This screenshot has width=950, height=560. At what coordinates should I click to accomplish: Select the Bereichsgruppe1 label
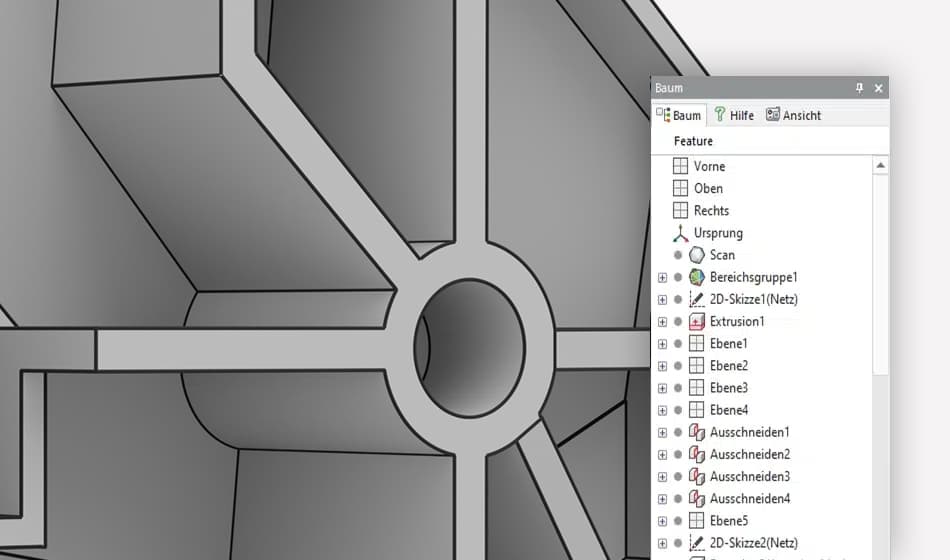[x=754, y=277]
